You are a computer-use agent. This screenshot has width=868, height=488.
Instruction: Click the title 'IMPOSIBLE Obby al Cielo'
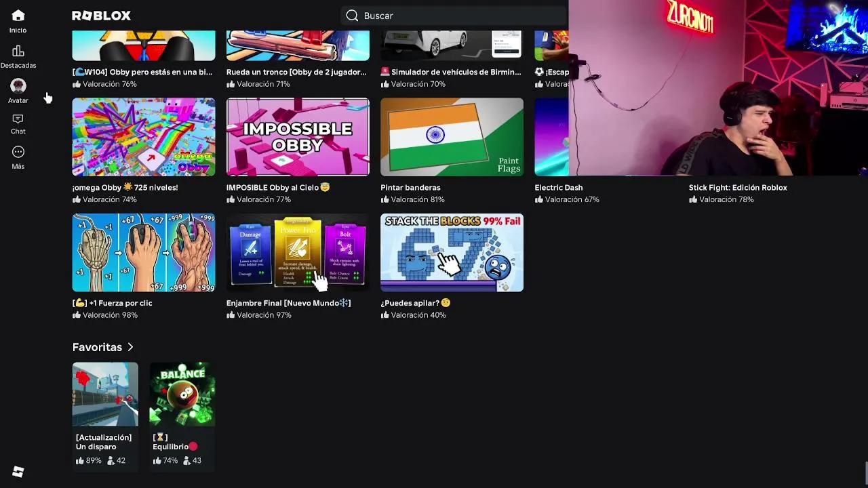tap(278, 188)
